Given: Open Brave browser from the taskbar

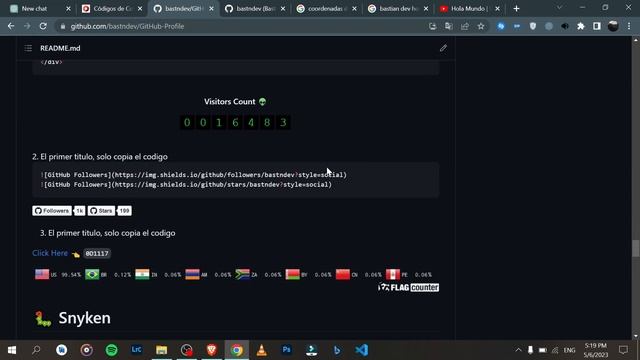Looking at the screenshot, I should (211, 350).
